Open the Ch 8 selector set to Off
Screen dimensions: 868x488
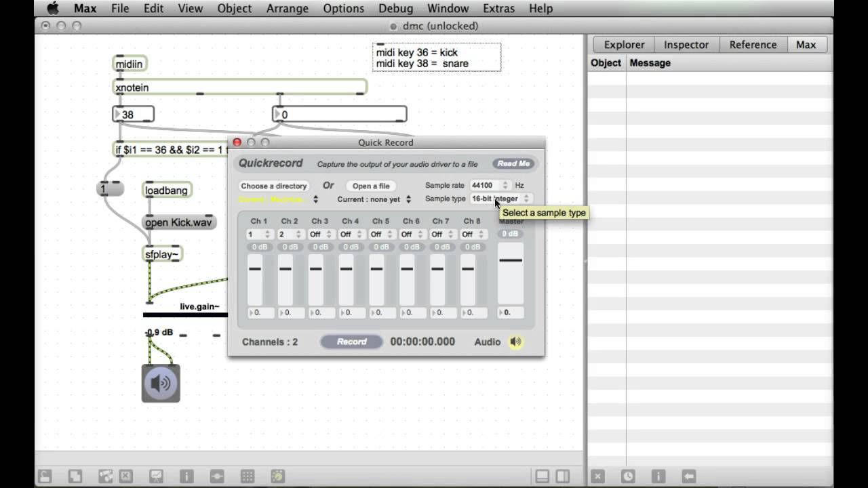tap(473, 235)
